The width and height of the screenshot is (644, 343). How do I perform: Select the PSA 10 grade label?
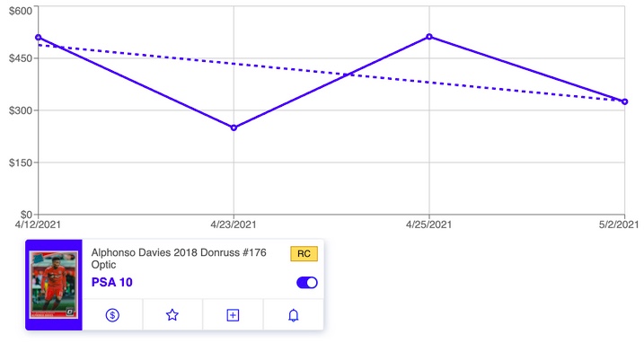tap(112, 282)
